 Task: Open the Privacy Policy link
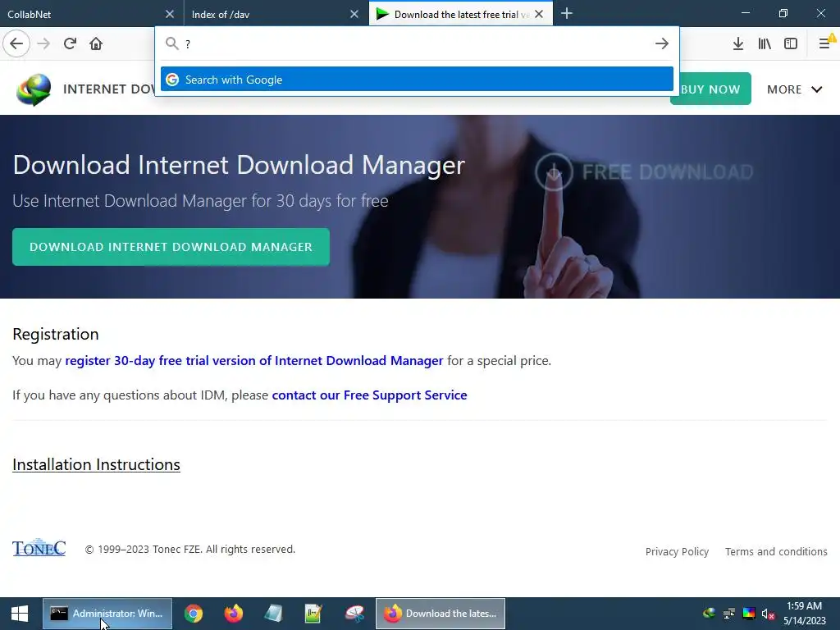[677, 552]
